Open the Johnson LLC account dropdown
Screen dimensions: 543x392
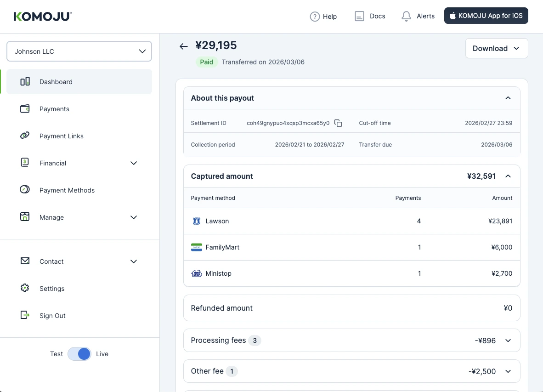point(79,51)
